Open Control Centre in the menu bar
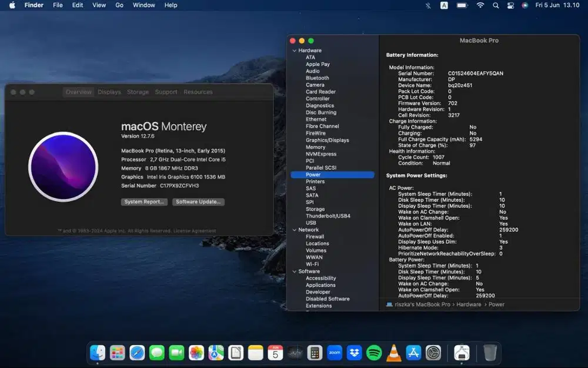The width and height of the screenshot is (588, 368). [x=510, y=5]
